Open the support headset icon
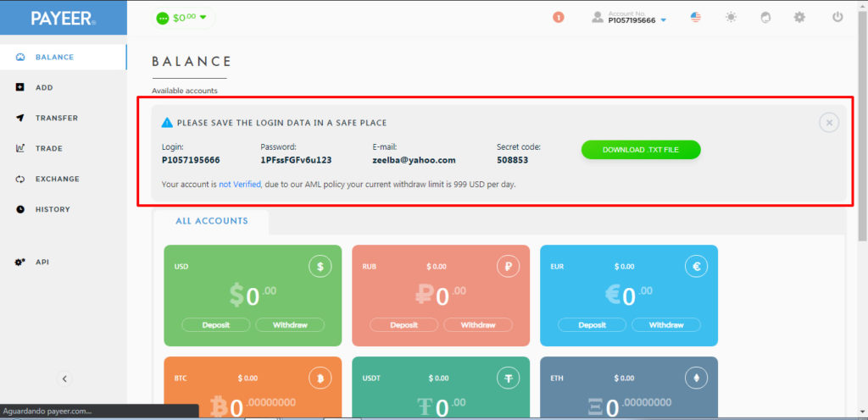This screenshot has width=868, height=420. (x=765, y=17)
